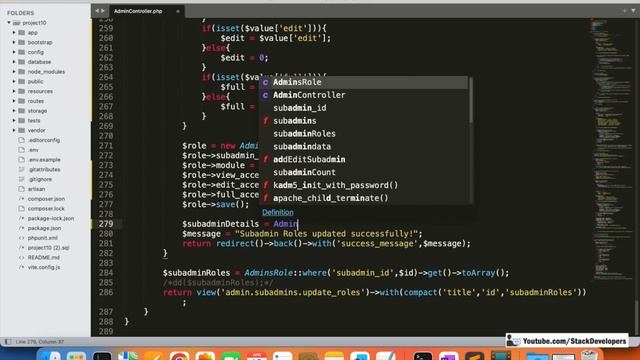Select the apache_child_terminate() completion
The width and height of the screenshot is (640, 360).
click(x=364, y=198)
